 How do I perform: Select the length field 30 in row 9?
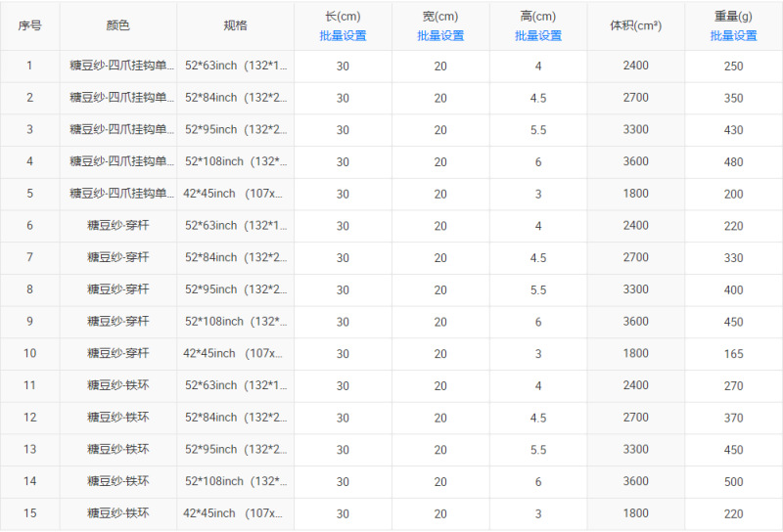coord(343,322)
